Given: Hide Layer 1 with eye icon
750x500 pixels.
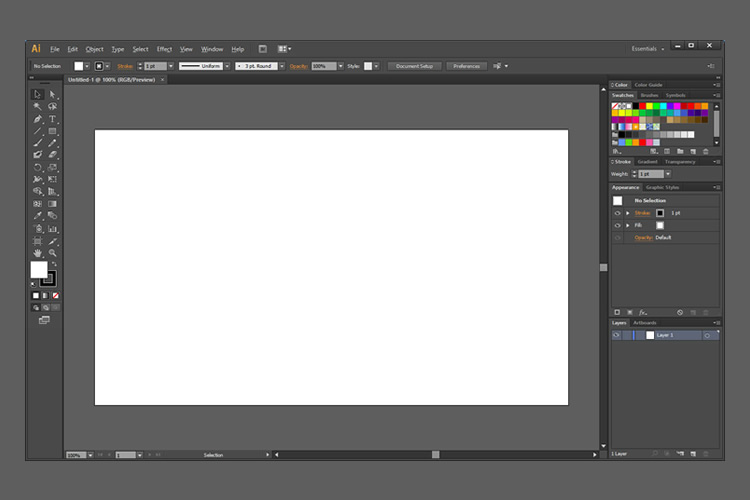Looking at the screenshot, I should click(x=617, y=335).
